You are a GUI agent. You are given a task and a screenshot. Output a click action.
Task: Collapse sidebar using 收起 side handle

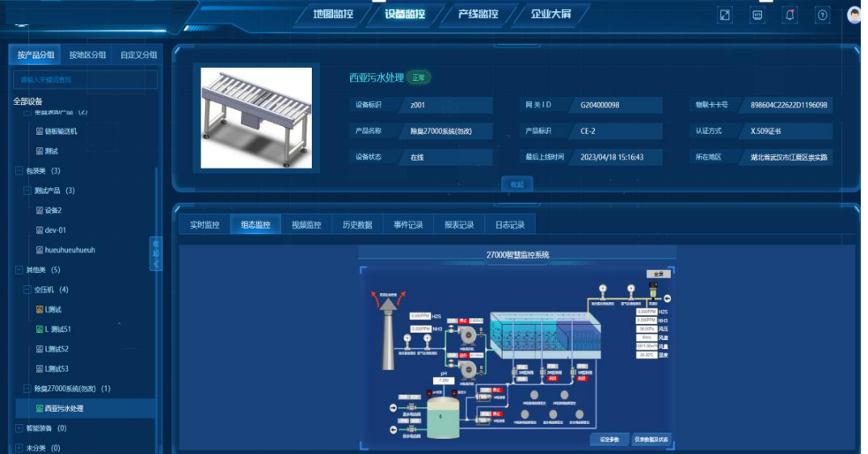click(155, 254)
